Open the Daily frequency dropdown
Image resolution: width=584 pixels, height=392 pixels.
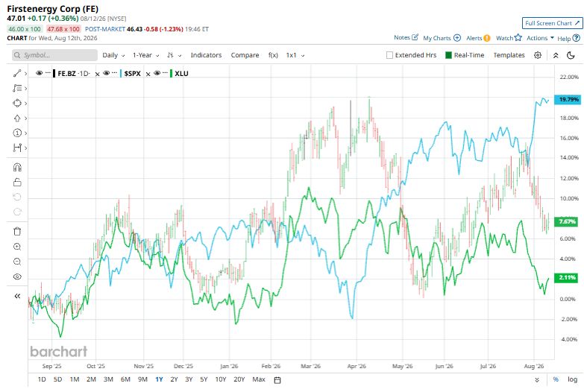pos(113,55)
